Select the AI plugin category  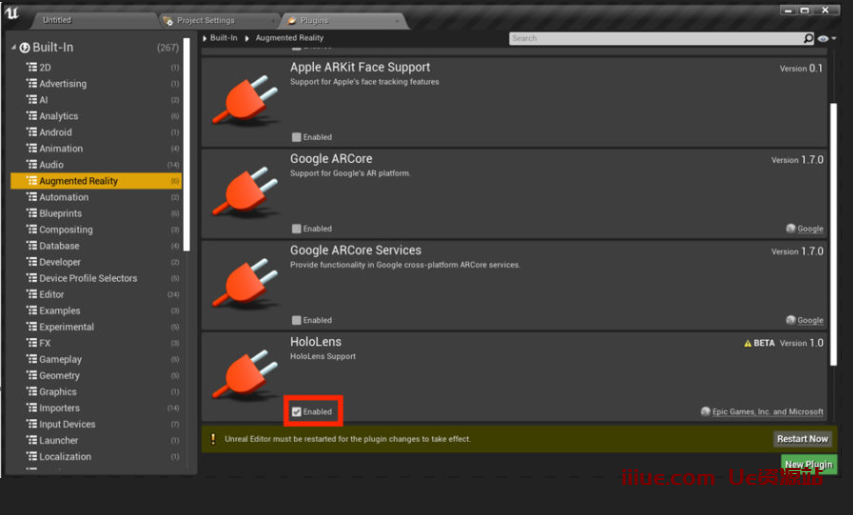click(44, 100)
